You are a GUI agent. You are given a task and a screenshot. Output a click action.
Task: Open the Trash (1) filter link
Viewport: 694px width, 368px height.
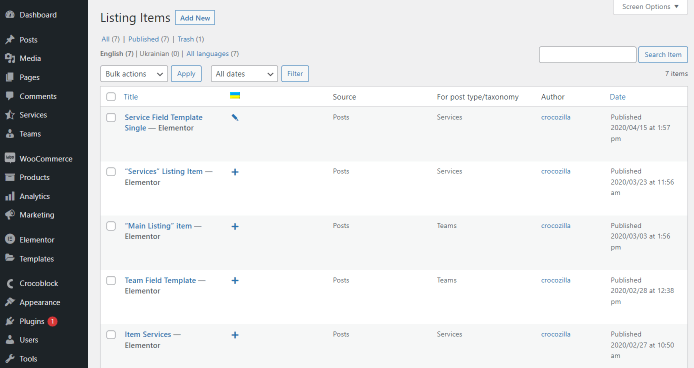point(191,39)
